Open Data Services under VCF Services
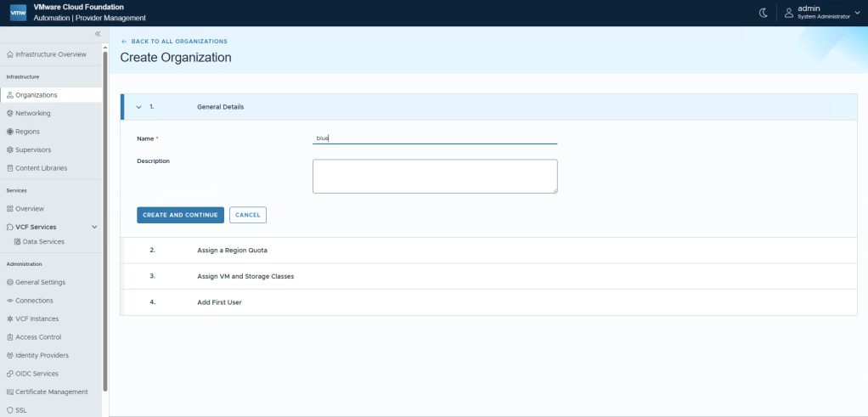 coord(42,242)
